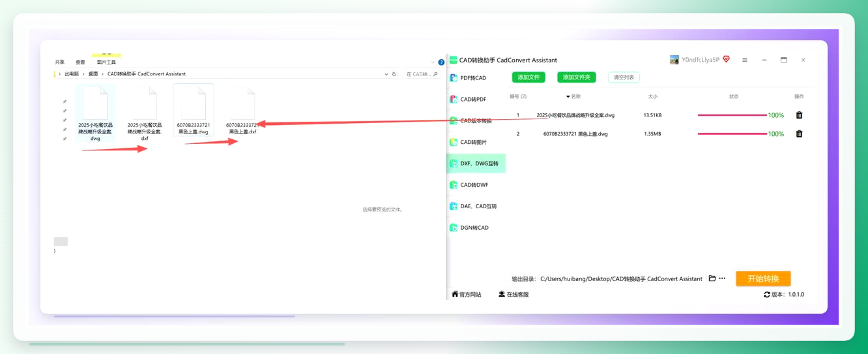Screen dimensions: 868x354
Task: Click 桌面 in the Explorer breadcrumb
Action: [x=93, y=74]
